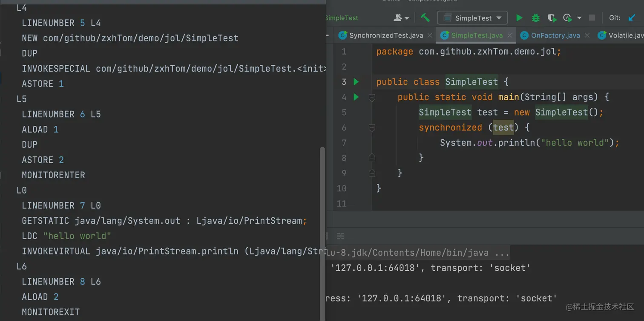Click the DUP instruction just above ASTORE 2
This screenshot has width=644, height=321.
coord(29,145)
